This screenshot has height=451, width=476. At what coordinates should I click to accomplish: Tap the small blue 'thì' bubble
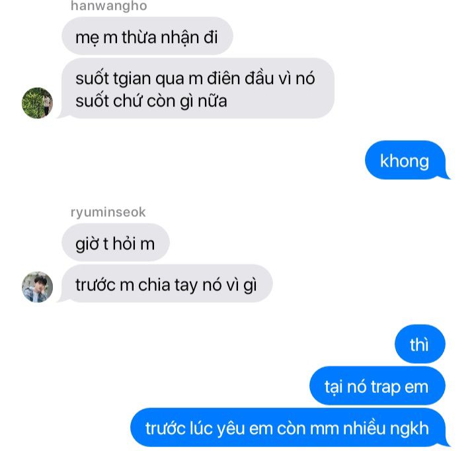420,344
